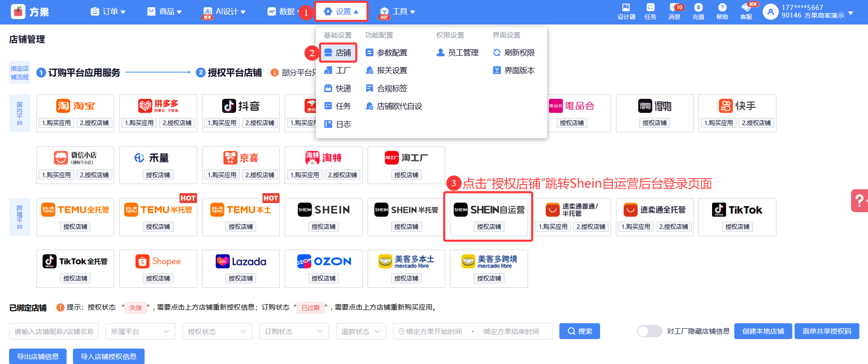868x364 pixels.
Task: Expand the 商品 menu
Action: pyautogui.click(x=164, y=12)
